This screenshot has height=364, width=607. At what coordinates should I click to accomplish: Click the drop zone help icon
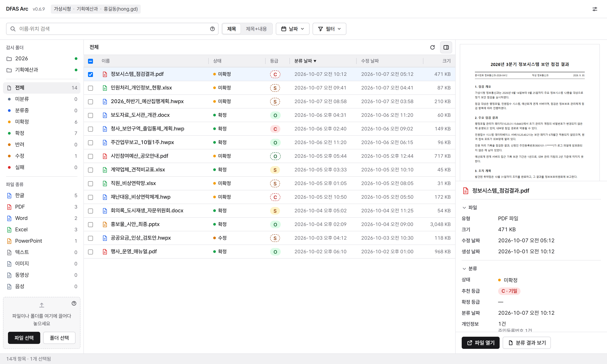[74, 303]
